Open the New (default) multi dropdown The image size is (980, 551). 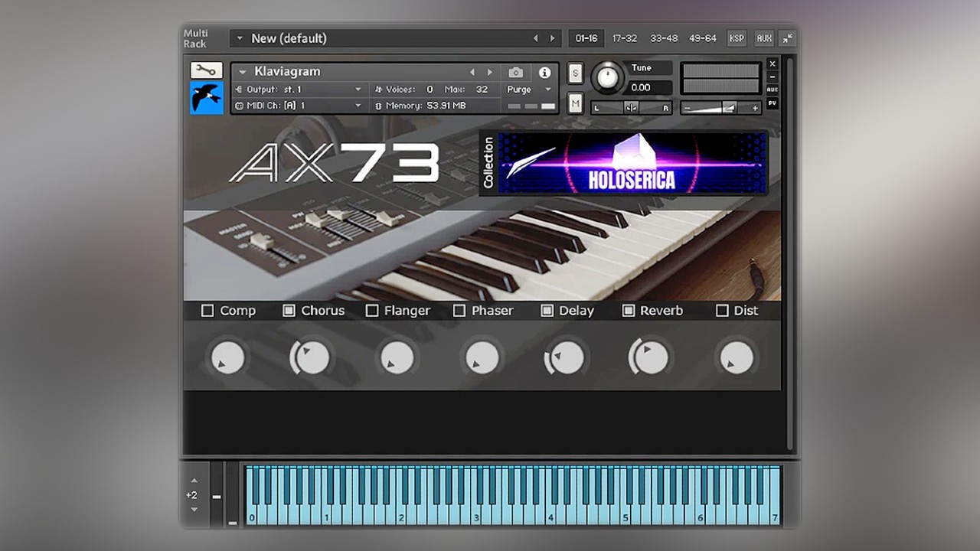(240, 38)
